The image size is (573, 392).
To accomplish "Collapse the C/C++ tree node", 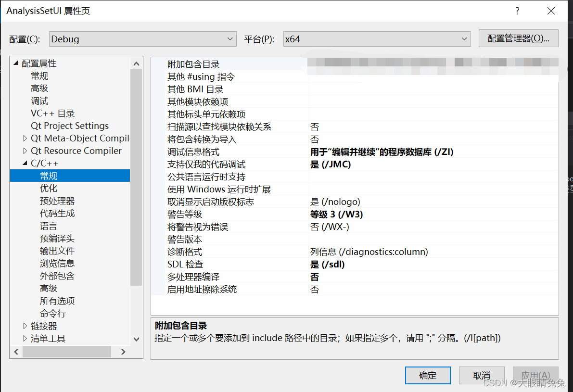I will pyautogui.click(x=25, y=164).
